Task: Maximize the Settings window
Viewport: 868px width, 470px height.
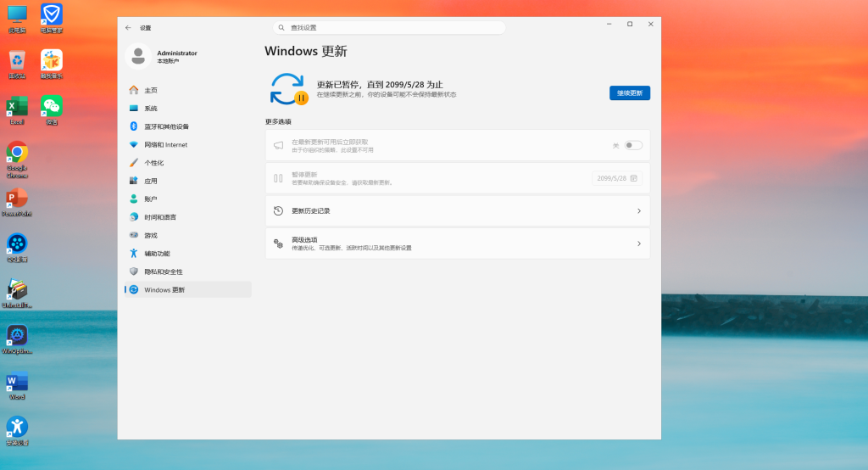Action: (630, 25)
